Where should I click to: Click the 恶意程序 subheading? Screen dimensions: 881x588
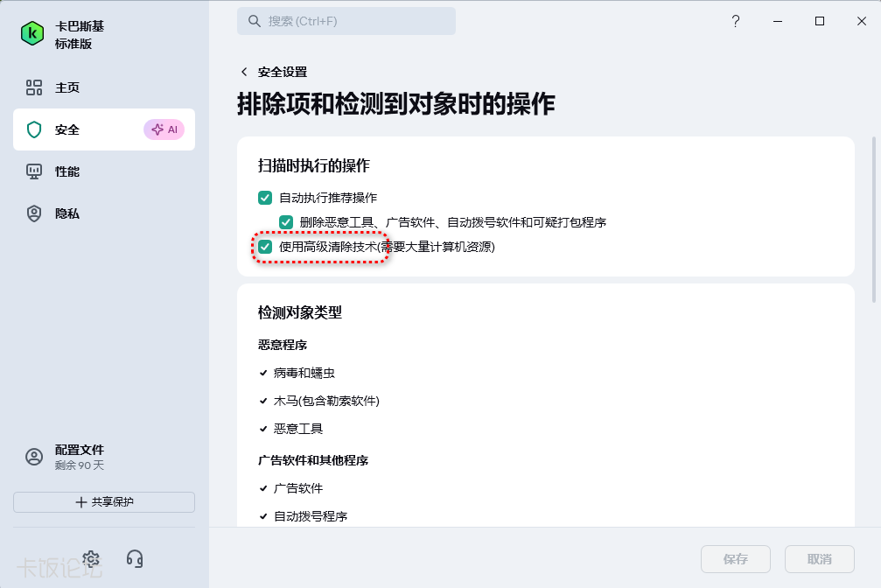pyautogui.click(x=283, y=345)
